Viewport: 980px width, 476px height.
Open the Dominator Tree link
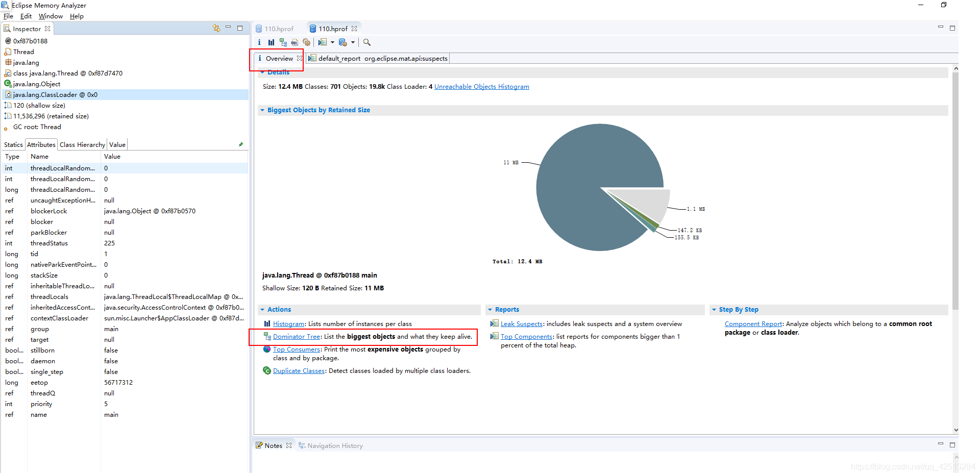(x=297, y=337)
